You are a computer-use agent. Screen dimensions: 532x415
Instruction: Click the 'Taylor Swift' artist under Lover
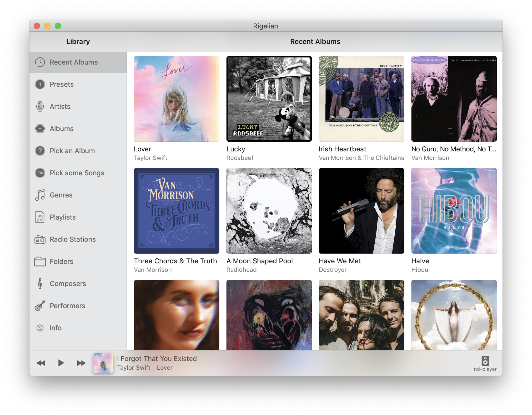(x=150, y=158)
